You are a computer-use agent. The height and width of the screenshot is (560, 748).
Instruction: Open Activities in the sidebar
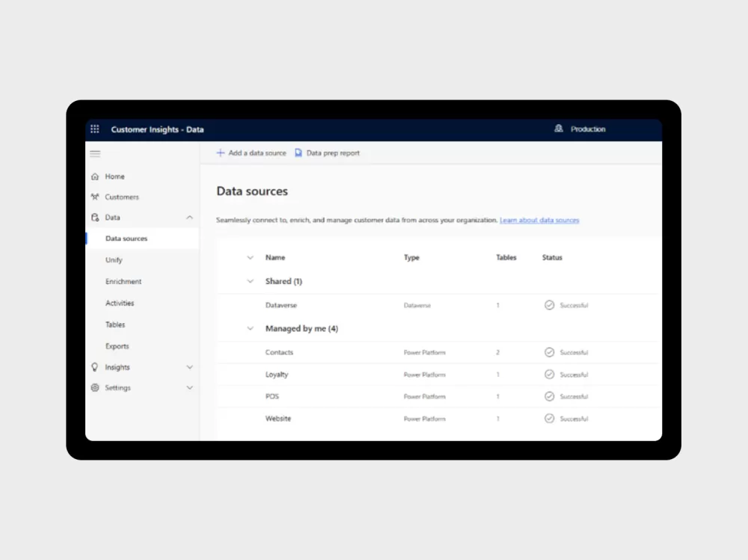[x=119, y=303]
